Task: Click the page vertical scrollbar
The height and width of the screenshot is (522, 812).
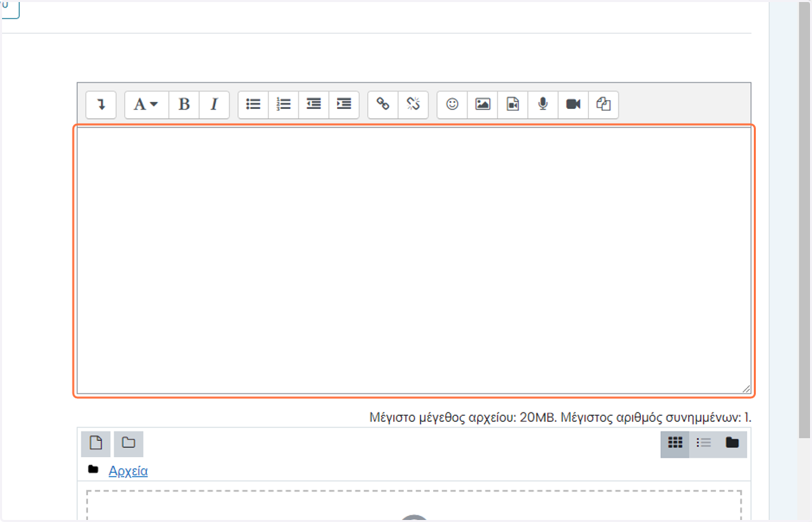Action: point(805,220)
